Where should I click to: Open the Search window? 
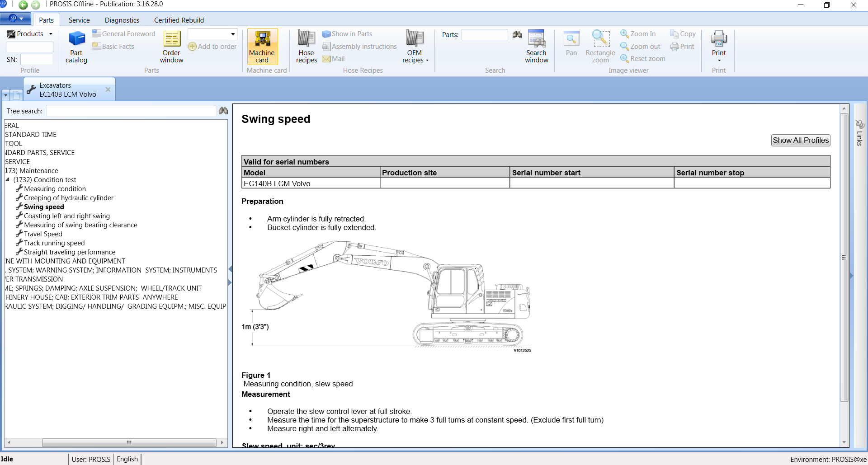pyautogui.click(x=537, y=47)
